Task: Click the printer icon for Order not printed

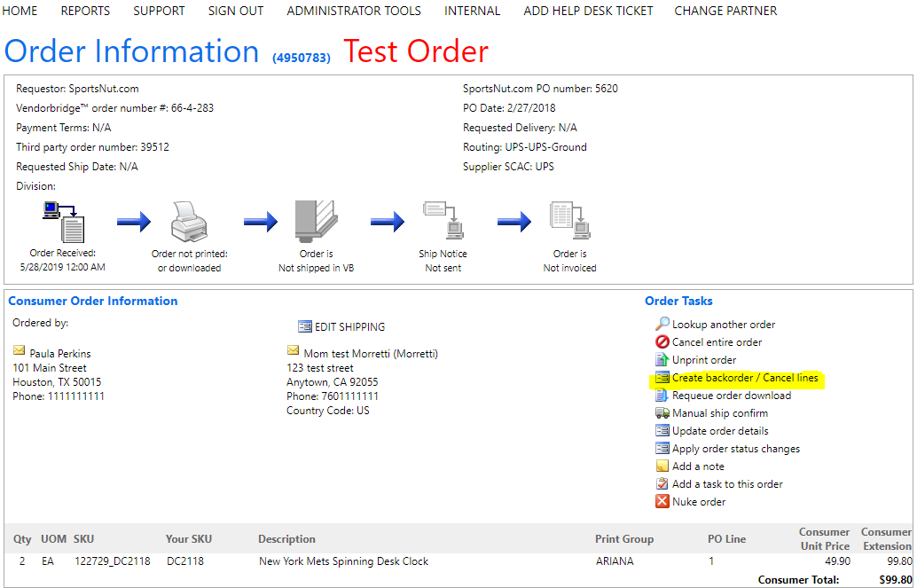Action: 189,222
